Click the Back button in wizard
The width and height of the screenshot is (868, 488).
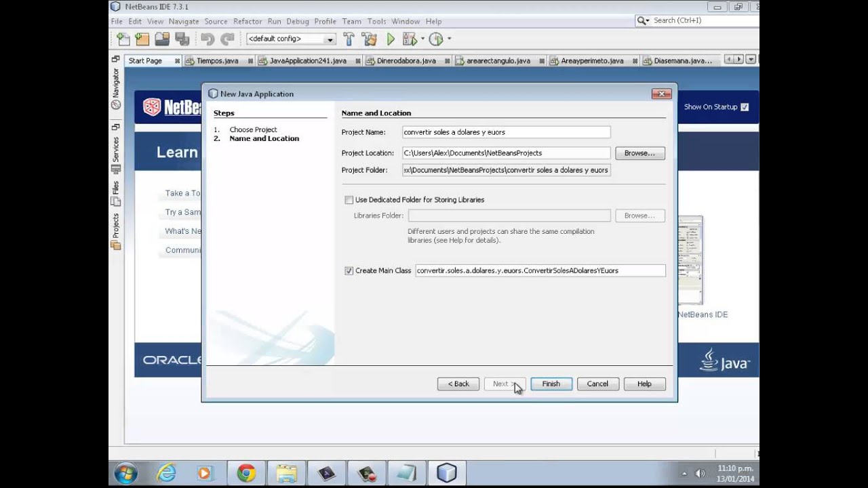458,384
